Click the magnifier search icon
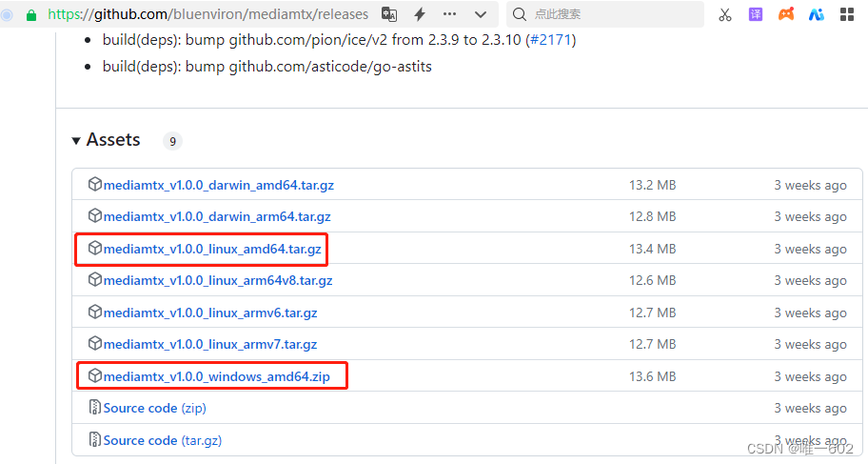This screenshot has height=464, width=868. [520, 14]
